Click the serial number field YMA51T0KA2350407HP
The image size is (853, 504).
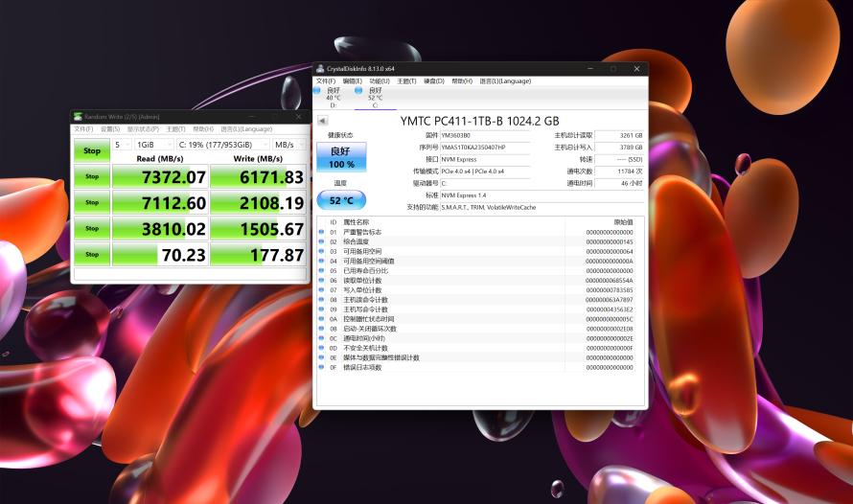coord(485,148)
